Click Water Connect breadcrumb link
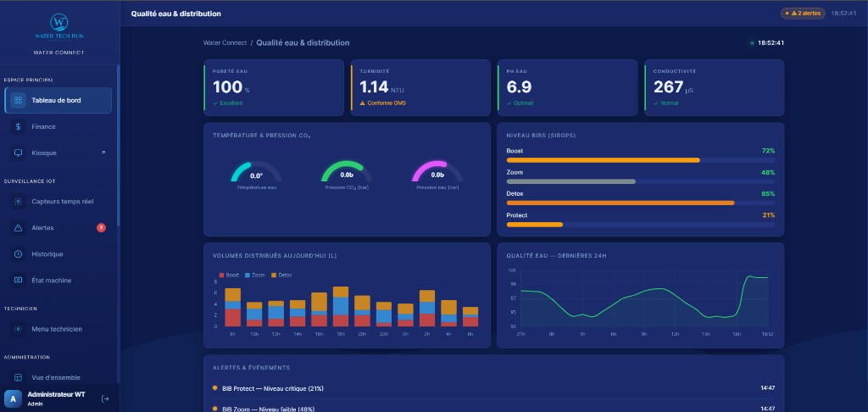Image resolution: width=868 pixels, height=412 pixels. coord(225,42)
